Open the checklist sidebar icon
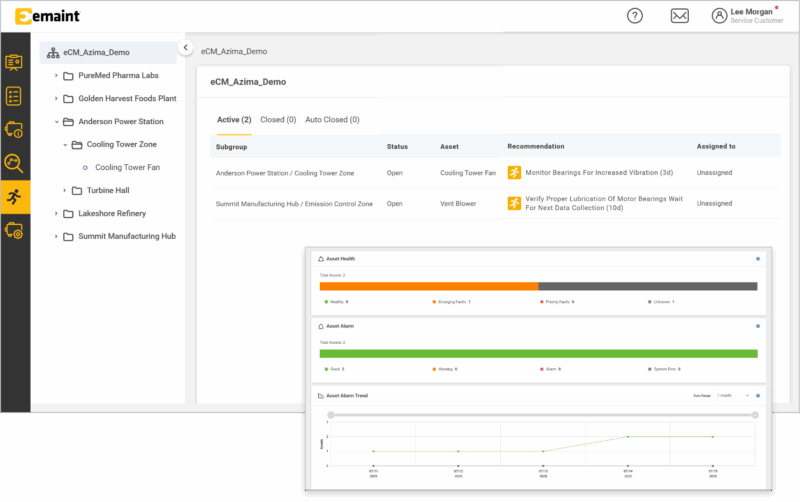The image size is (800, 502). pyautogui.click(x=15, y=96)
